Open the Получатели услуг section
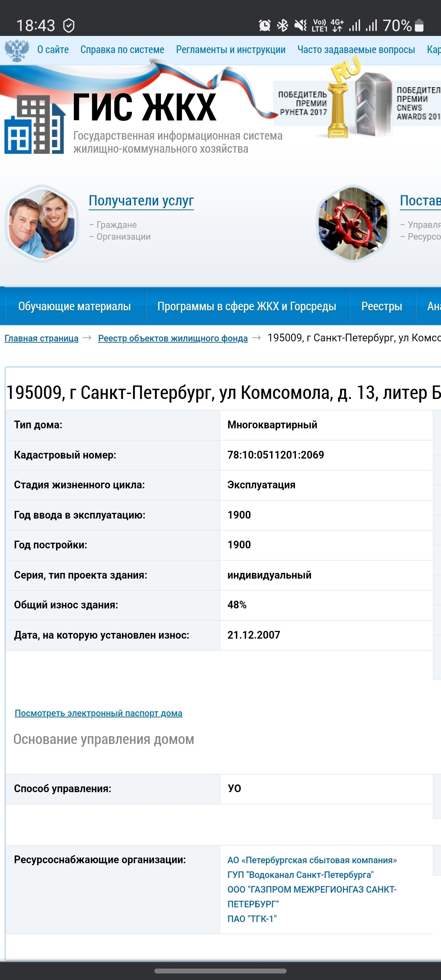 pyautogui.click(x=141, y=200)
